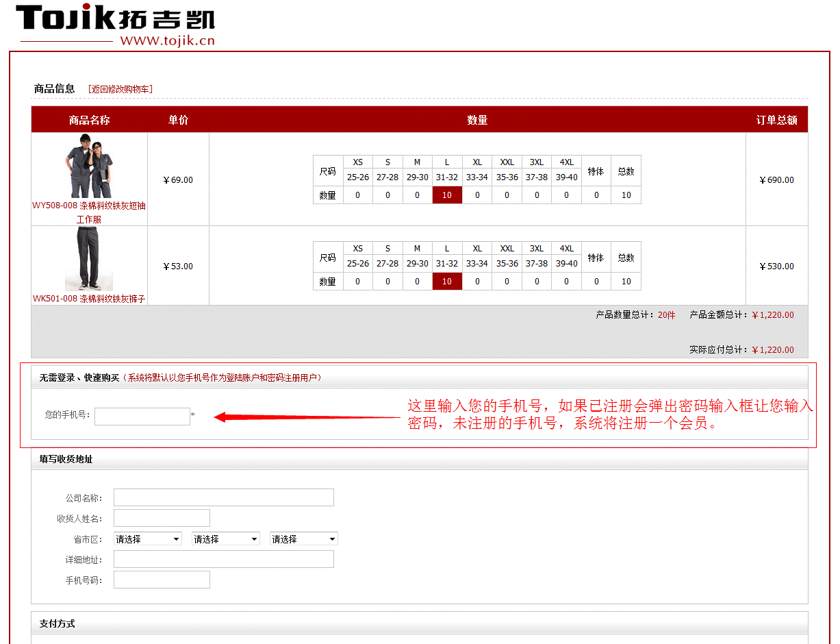
Task: Click the 收货人姓名 input field
Action: coord(162,518)
